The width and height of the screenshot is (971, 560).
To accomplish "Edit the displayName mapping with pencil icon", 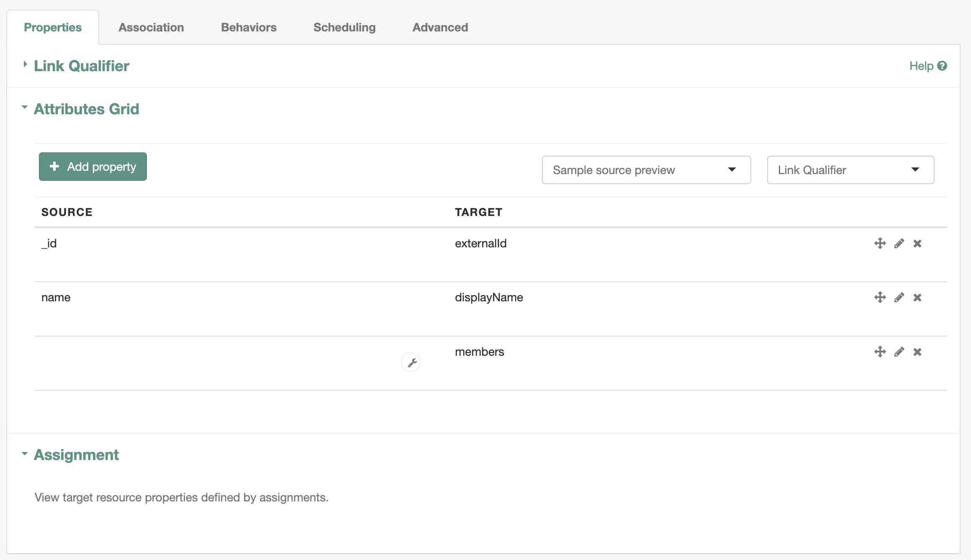I will tap(899, 297).
